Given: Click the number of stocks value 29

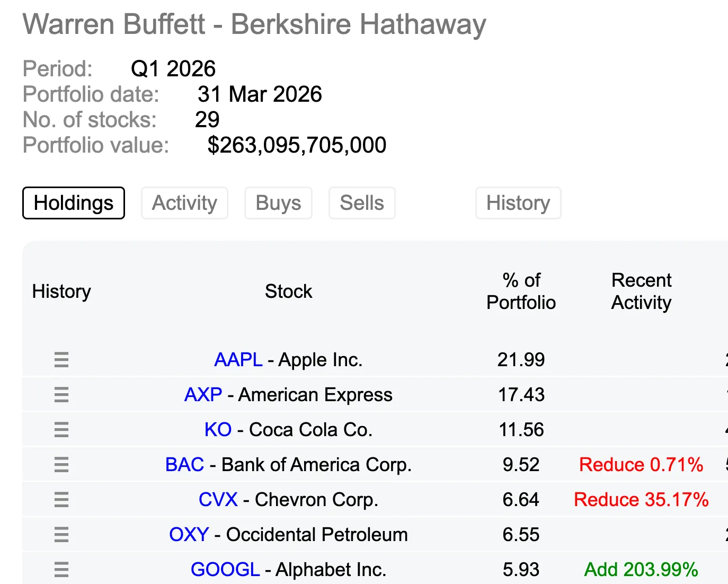Looking at the screenshot, I should point(207,120).
